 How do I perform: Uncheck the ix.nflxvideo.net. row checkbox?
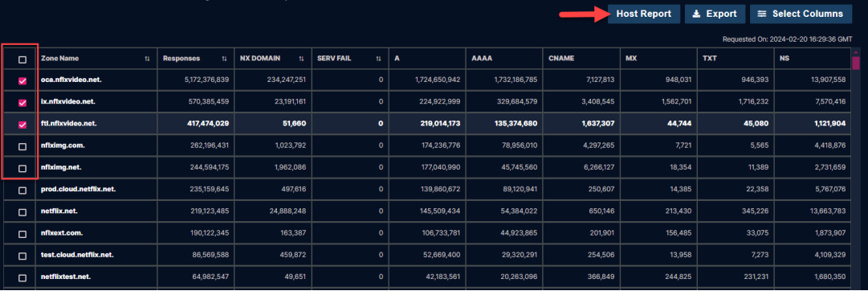pos(22,103)
